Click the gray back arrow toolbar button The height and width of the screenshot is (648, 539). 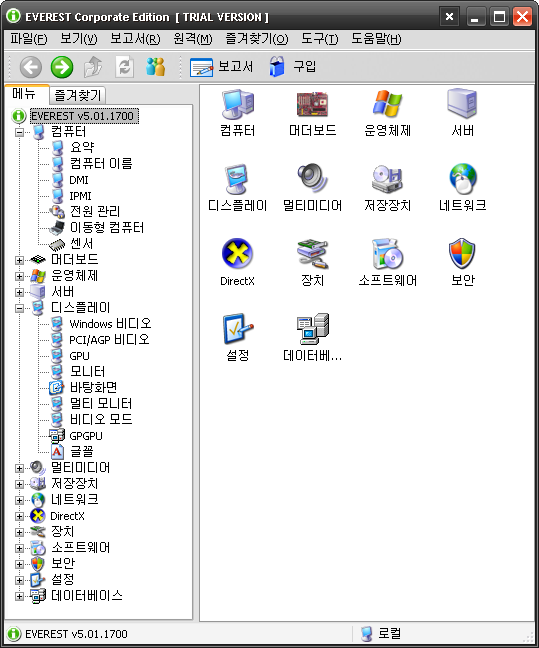point(31,67)
